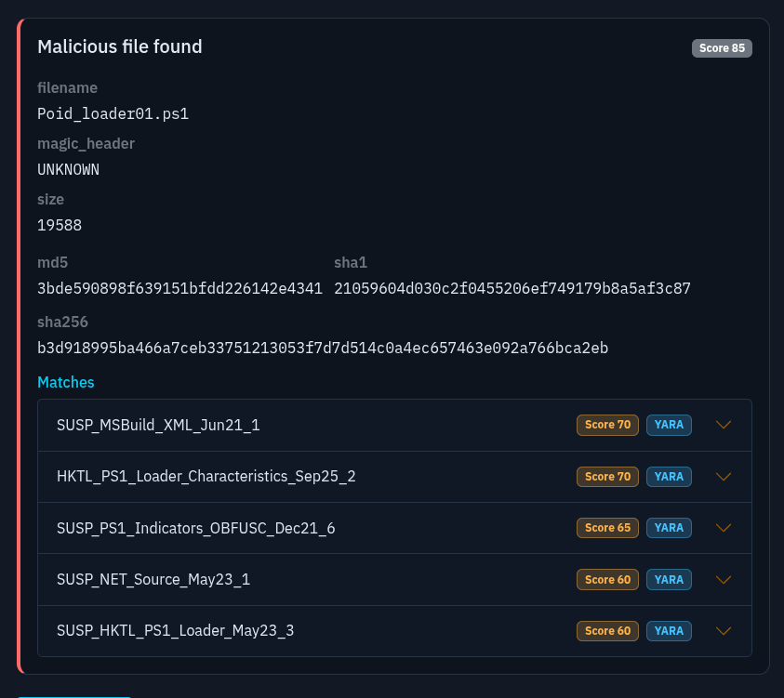Click the Score 85 badge in the header
784x698 pixels.
[x=722, y=47]
